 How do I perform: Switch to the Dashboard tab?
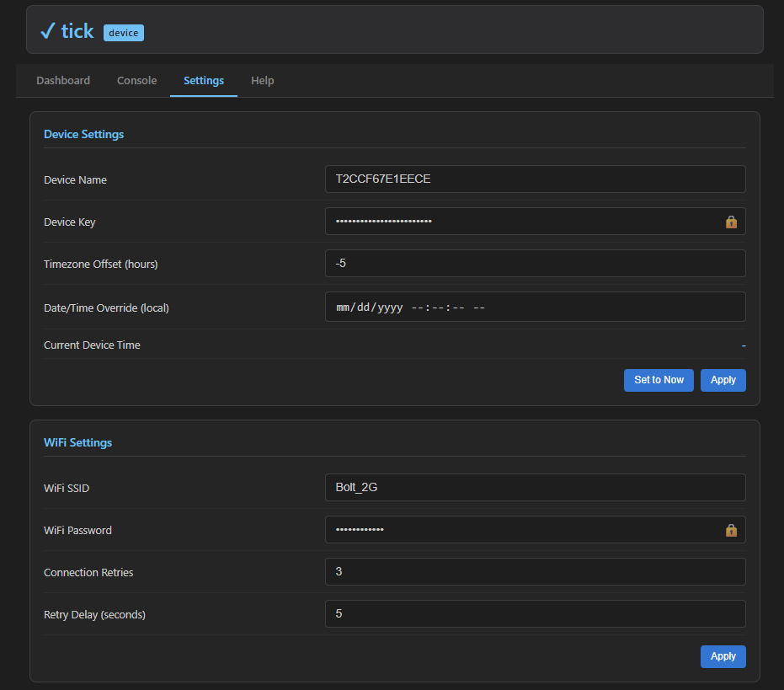[x=62, y=80]
